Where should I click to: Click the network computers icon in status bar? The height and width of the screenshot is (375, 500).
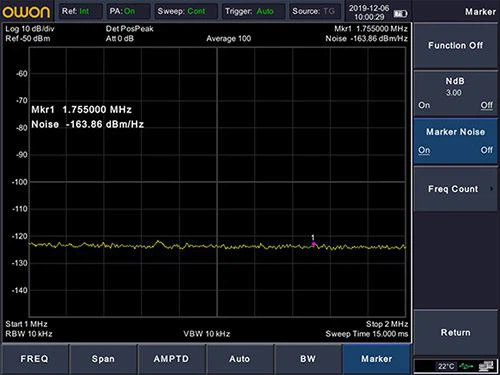[486, 366]
